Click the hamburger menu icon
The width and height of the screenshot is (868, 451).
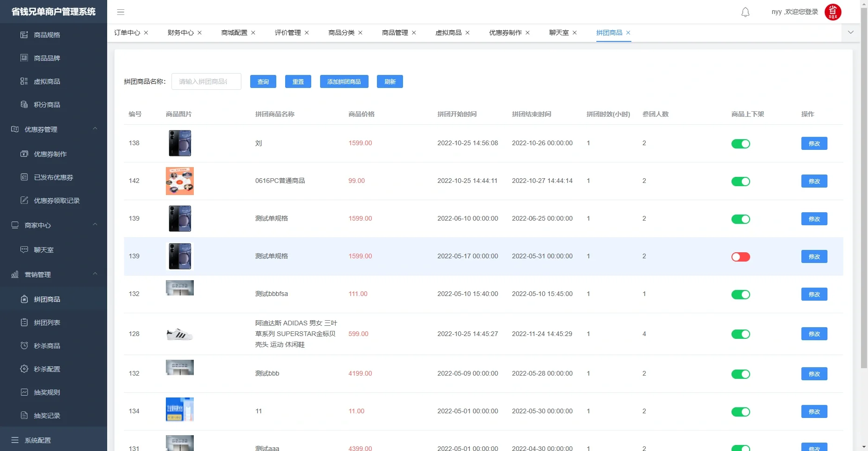coord(121,12)
